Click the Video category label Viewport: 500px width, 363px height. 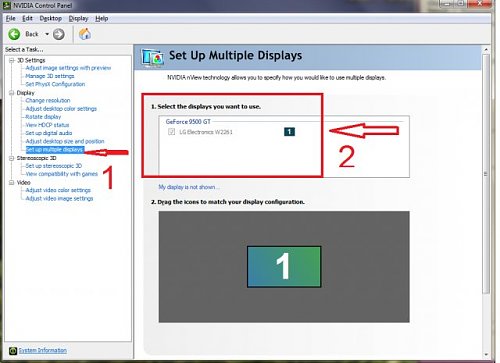click(x=24, y=182)
